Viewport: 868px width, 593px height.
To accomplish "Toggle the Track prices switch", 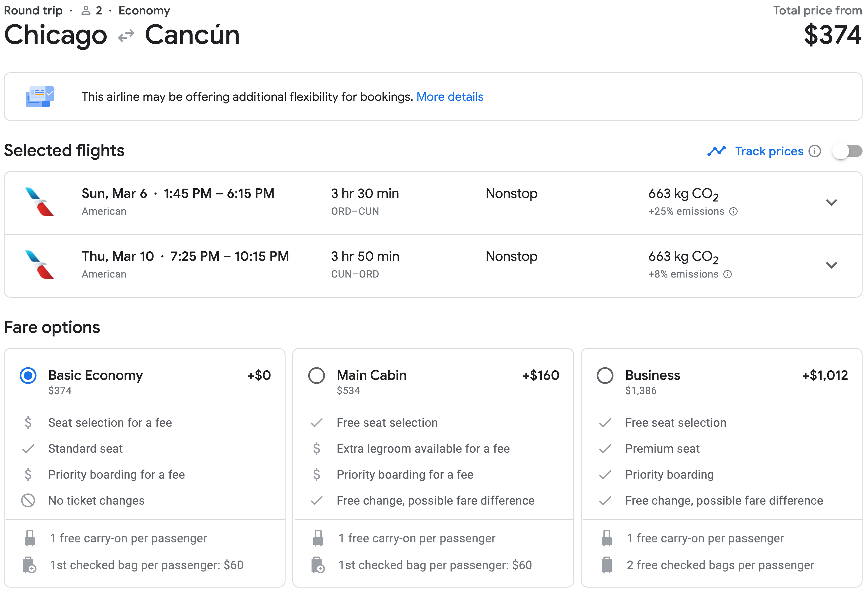I will [847, 151].
